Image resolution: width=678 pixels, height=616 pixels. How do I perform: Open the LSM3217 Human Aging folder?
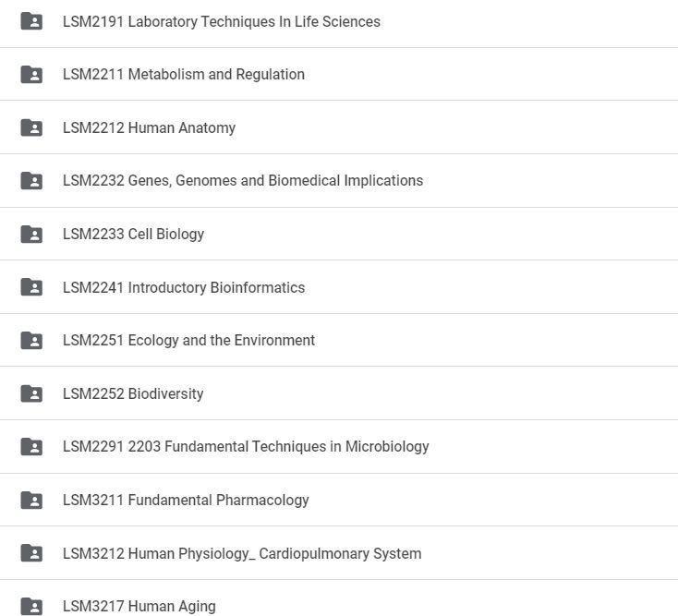click(139, 607)
